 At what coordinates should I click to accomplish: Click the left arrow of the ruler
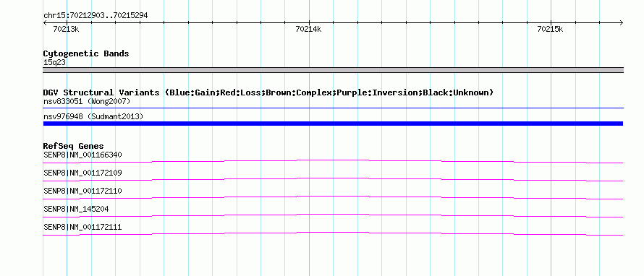coord(45,22)
